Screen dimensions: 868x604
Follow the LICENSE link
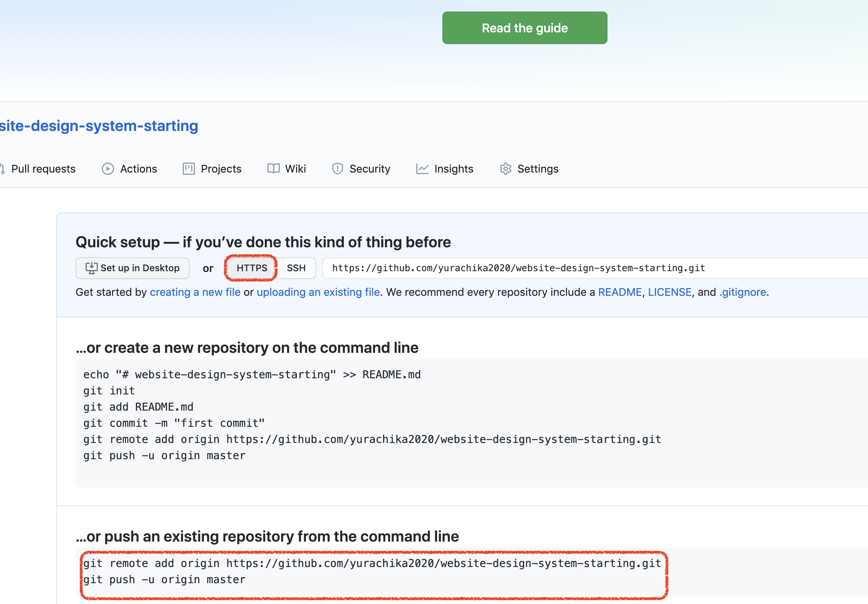(x=670, y=292)
